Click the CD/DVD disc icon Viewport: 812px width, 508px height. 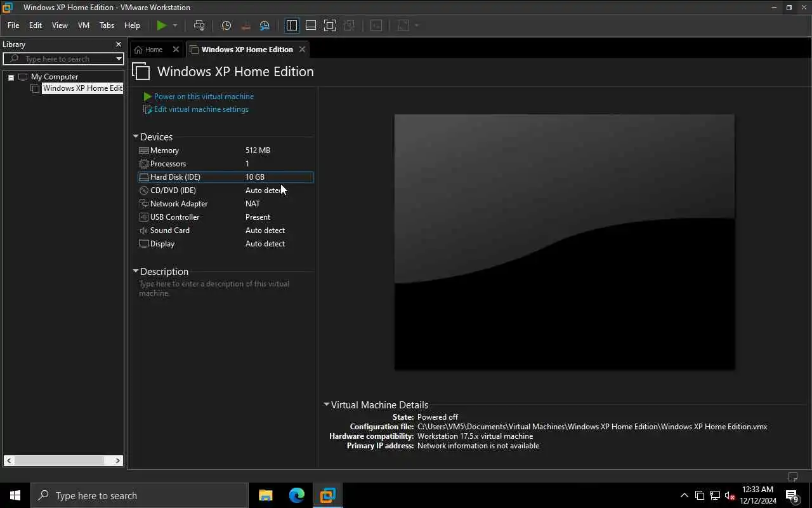click(x=144, y=190)
